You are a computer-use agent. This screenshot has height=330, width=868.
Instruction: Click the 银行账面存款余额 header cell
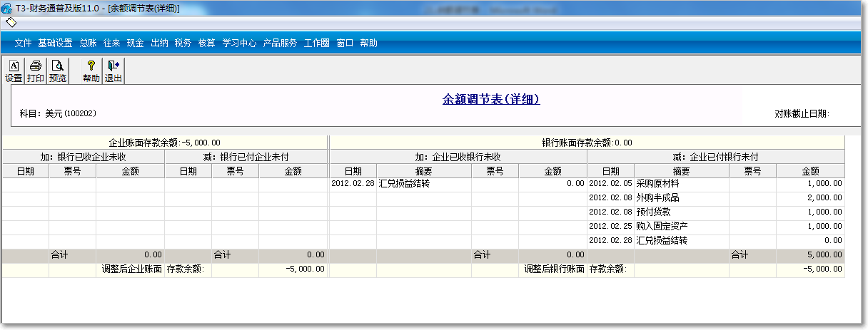[587, 143]
